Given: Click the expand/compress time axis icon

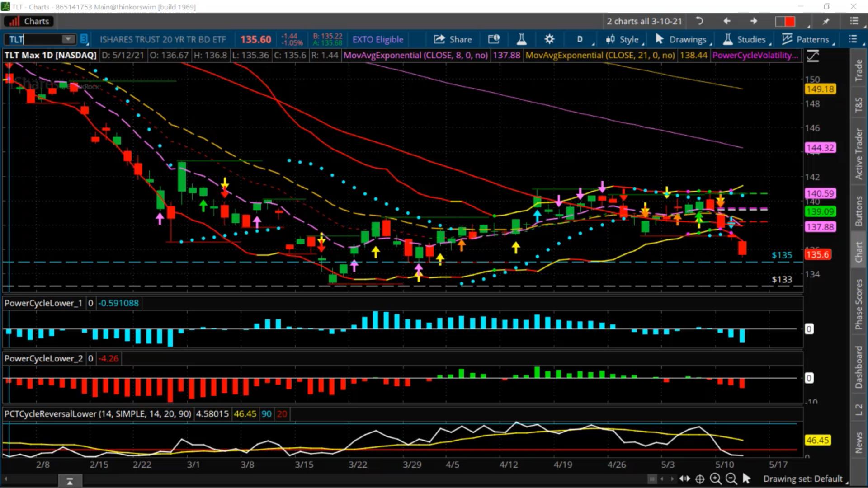Looking at the screenshot, I should [684, 479].
